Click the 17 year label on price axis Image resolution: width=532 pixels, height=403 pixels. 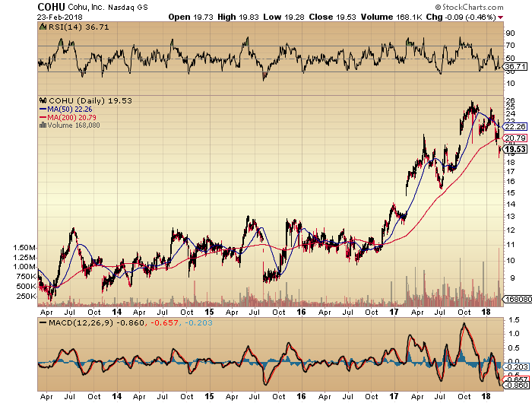point(394,312)
